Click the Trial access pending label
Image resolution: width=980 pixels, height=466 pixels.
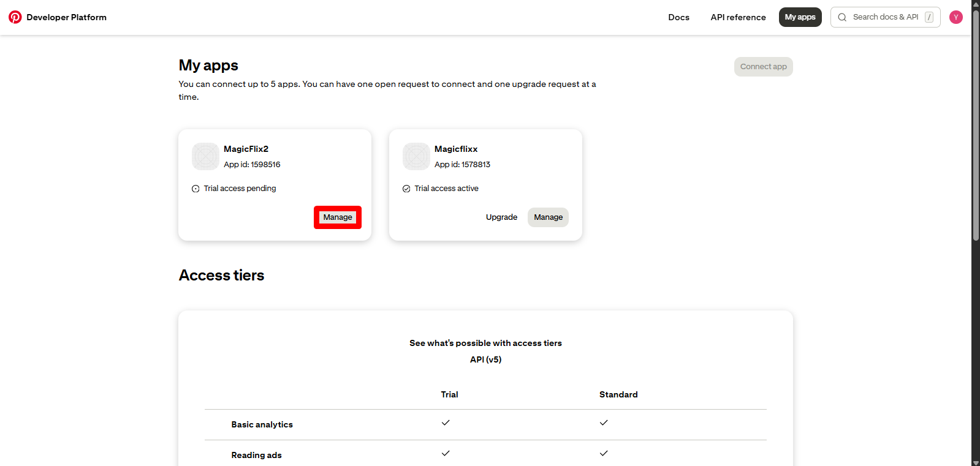240,189
